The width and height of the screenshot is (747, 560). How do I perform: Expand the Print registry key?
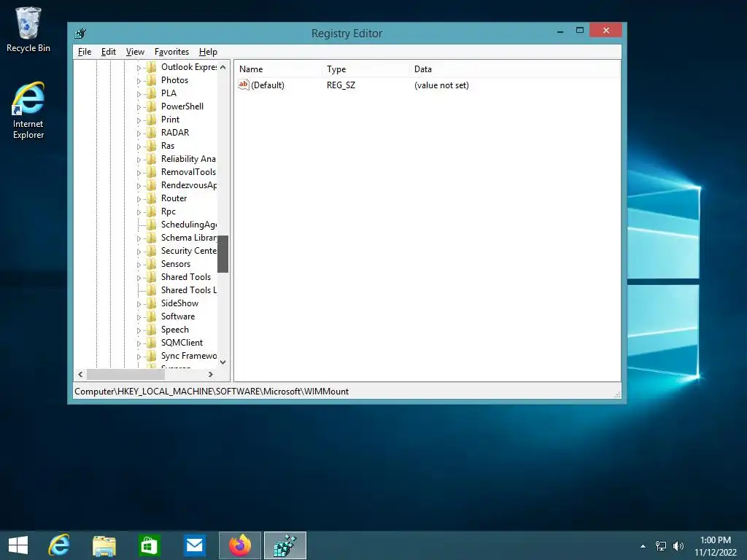tap(139, 120)
